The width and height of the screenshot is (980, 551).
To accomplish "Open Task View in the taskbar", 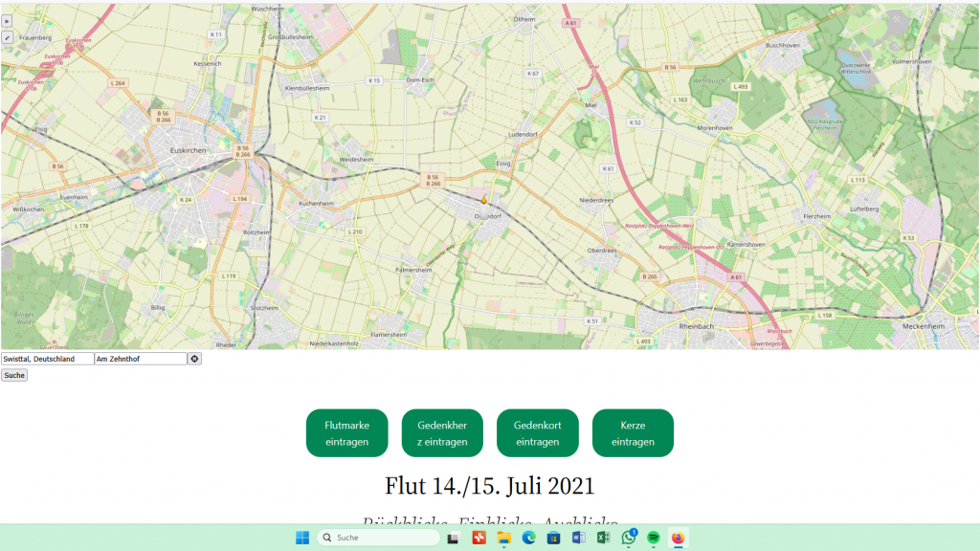I will (x=454, y=538).
